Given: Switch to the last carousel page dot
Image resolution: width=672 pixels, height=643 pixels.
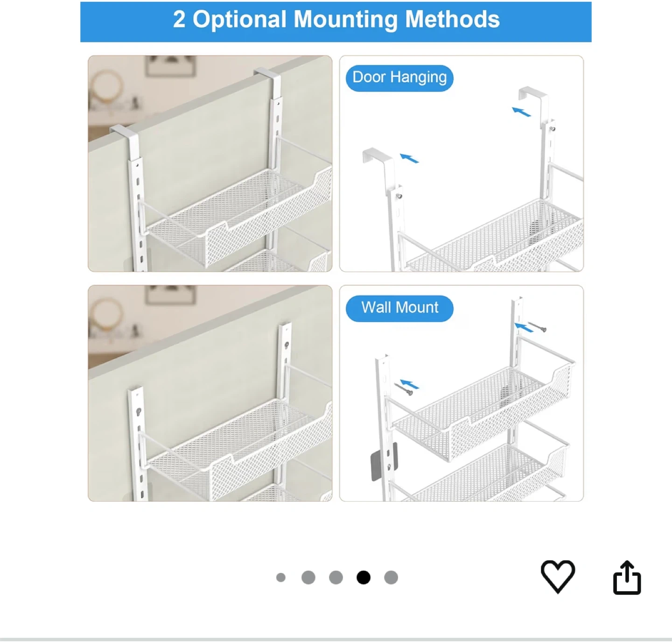Looking at the screenshot, I should pos(391,578).
